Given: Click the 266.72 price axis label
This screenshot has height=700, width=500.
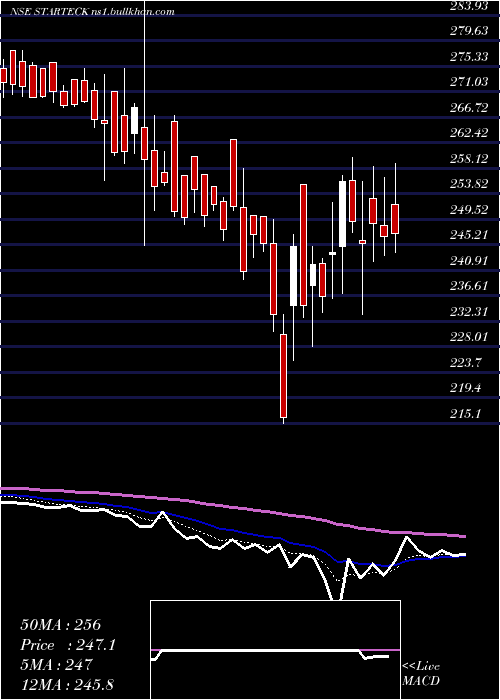Looking at the screenshot, I should pos(471,107).
